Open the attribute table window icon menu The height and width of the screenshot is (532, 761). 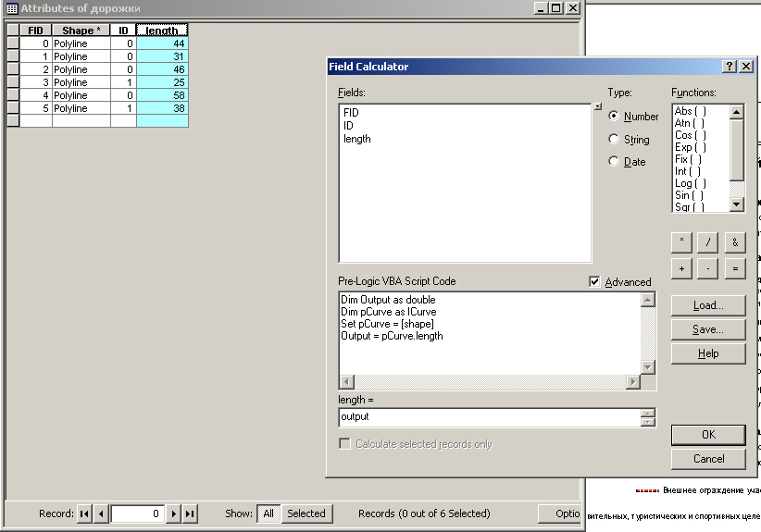point(12,8)
